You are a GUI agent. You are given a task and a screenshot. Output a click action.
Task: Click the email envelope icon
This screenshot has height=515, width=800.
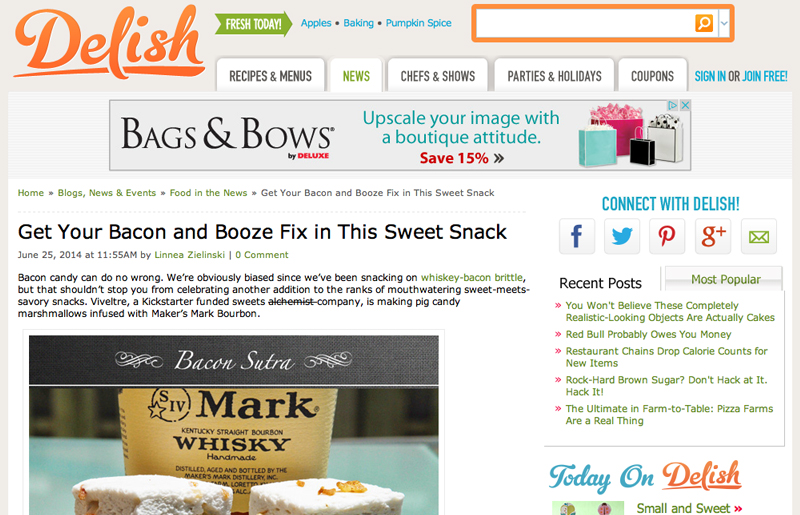[x=759, y=236]
